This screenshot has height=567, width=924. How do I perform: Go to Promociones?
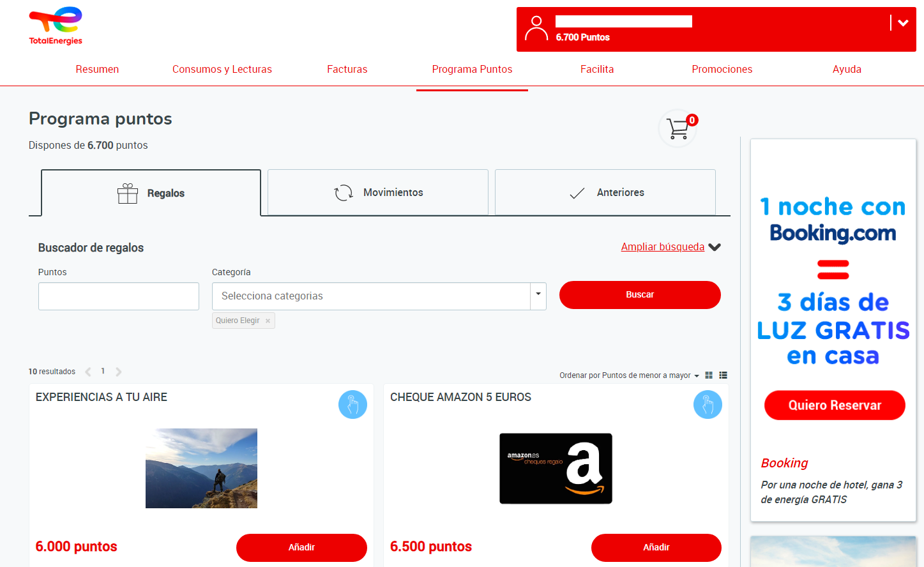(x=722, y=69)
